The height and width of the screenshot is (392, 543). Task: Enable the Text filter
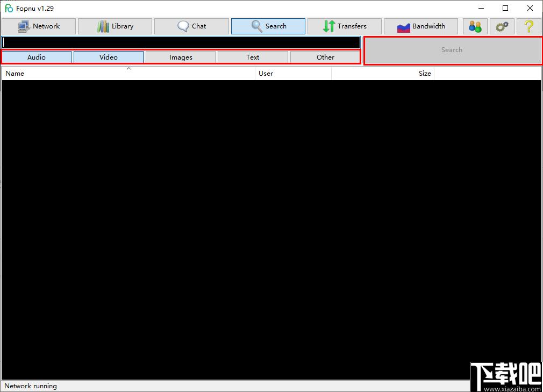(x=253, y=57)
